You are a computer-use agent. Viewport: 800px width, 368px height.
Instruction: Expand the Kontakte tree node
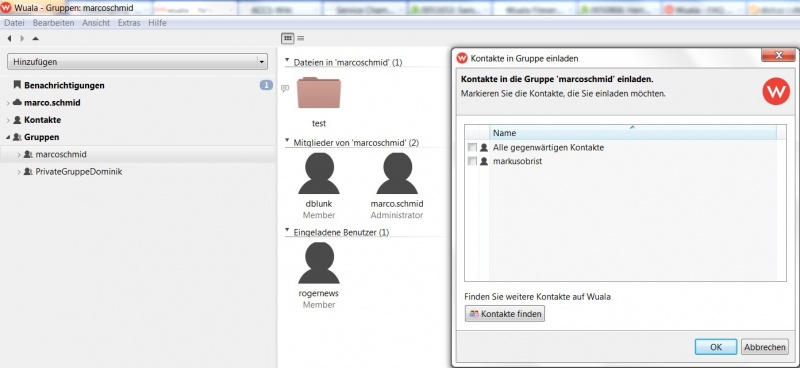[x=8, y=120]
